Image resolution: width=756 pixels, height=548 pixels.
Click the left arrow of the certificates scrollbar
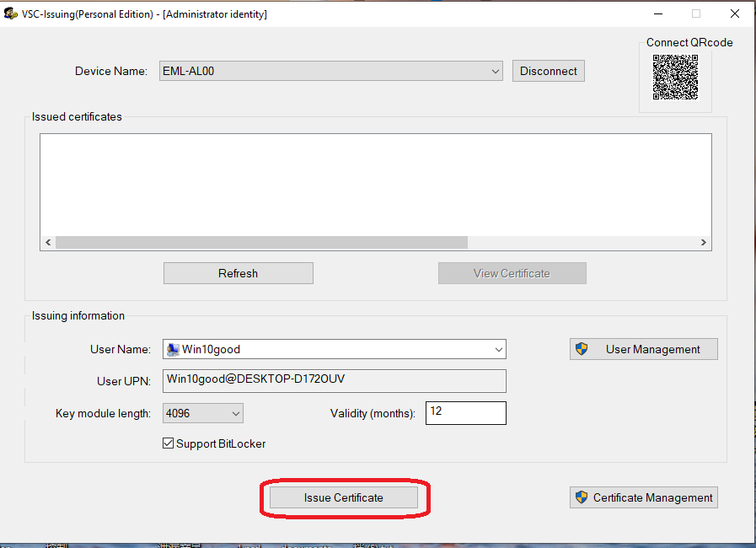tap(48, 243)
